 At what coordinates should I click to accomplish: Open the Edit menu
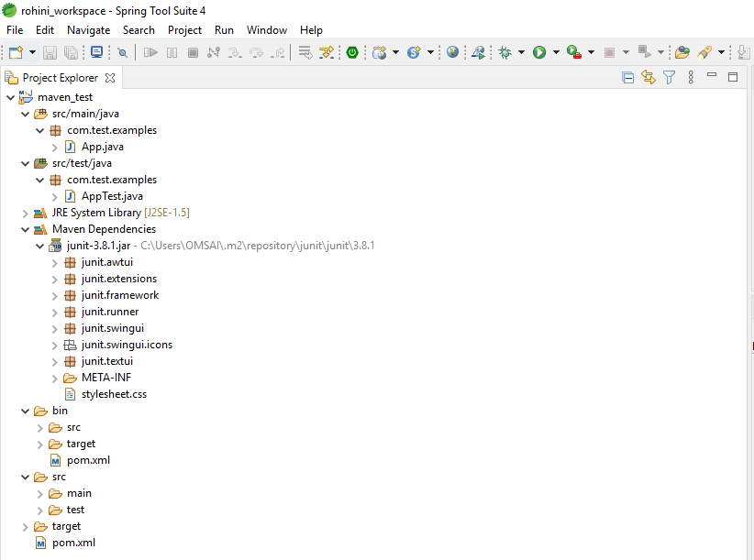[x=45, y=29]
